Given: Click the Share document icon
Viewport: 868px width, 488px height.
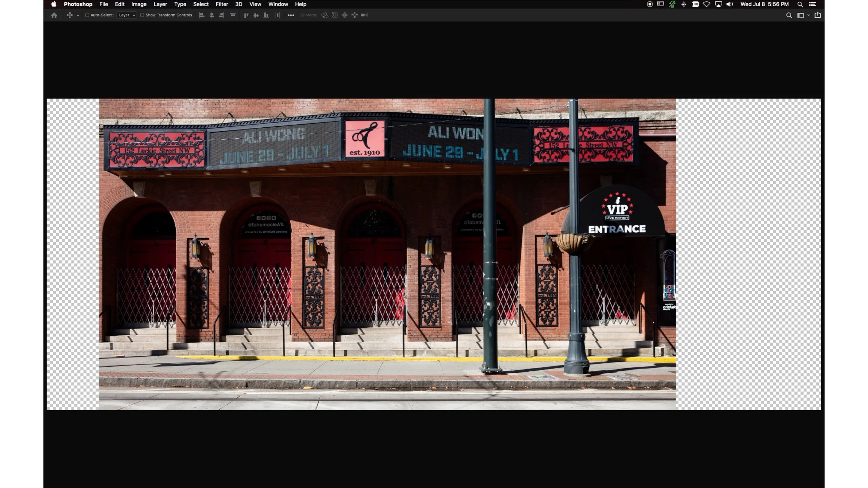Looking at the screenshot, I should click(818, 15).
